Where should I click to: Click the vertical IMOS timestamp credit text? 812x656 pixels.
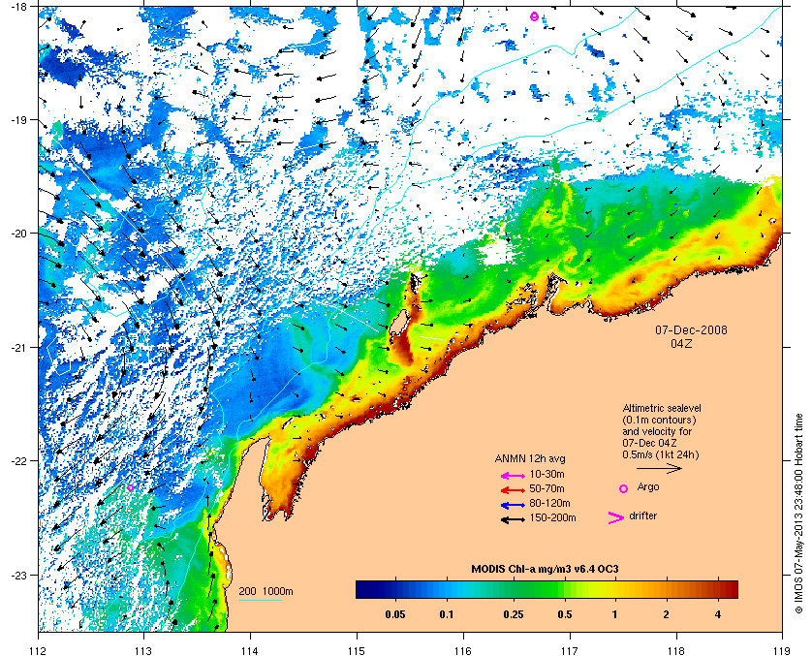tap(798, 514)
